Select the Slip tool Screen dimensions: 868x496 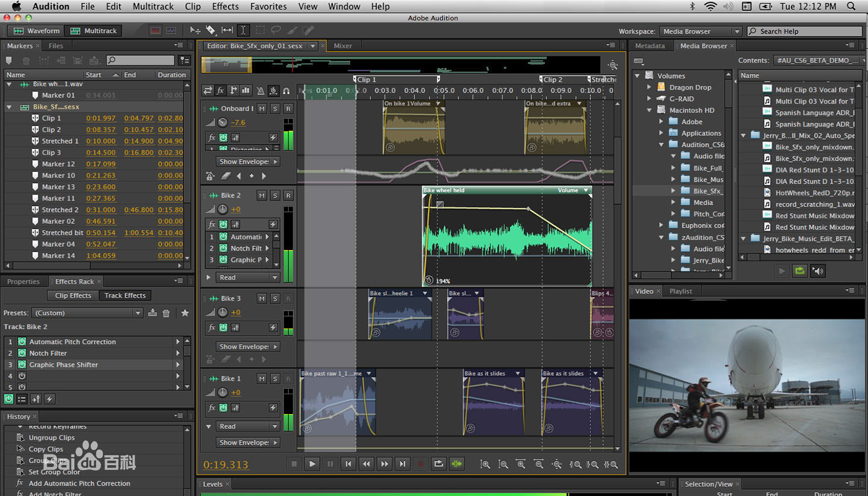tap(228, 30)
